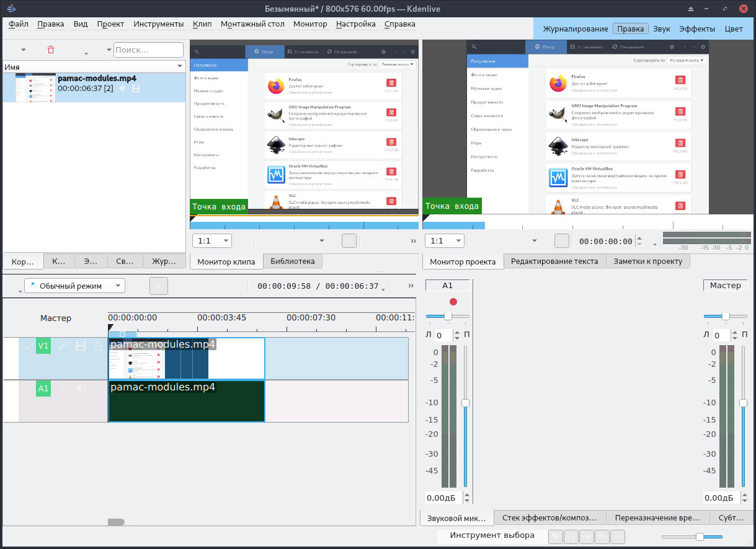Toggle lock on the A1 track
756x549 pixels.
[x=97, y=389]
